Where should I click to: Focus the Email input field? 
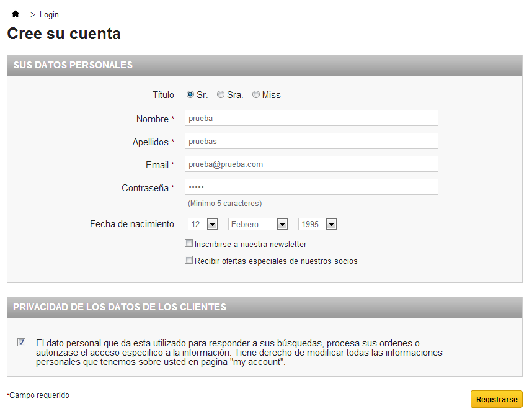point(311,164)
